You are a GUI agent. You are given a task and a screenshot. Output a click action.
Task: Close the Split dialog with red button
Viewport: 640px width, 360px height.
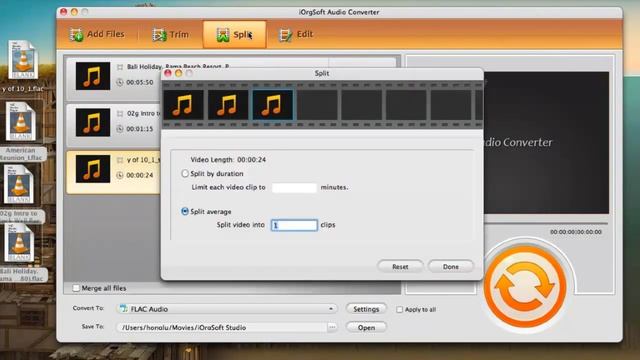(x=168, y=73)
